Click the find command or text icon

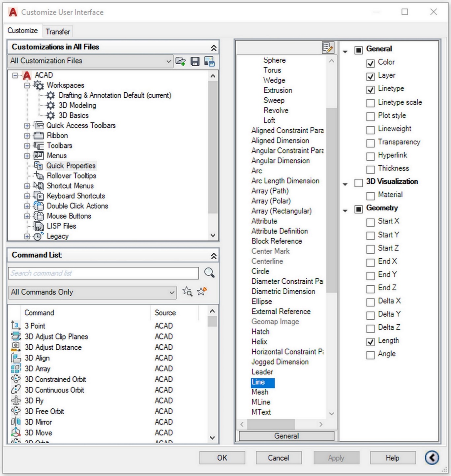coord(187,292)
